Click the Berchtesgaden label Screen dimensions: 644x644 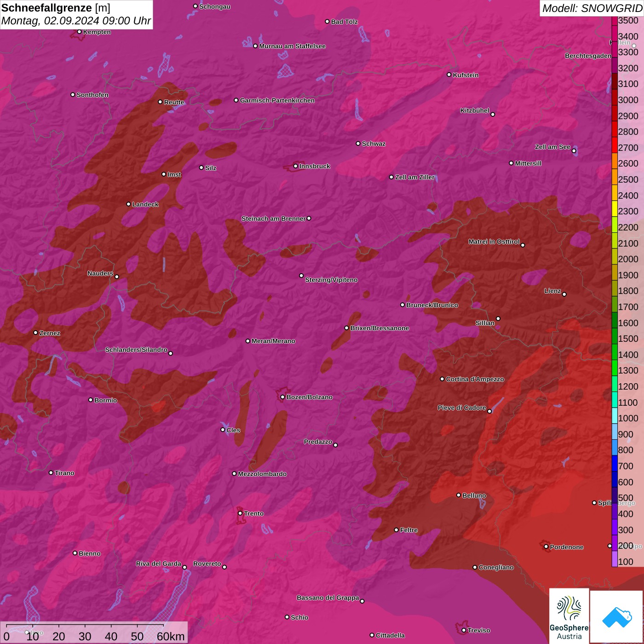click(x=588, y=56)
